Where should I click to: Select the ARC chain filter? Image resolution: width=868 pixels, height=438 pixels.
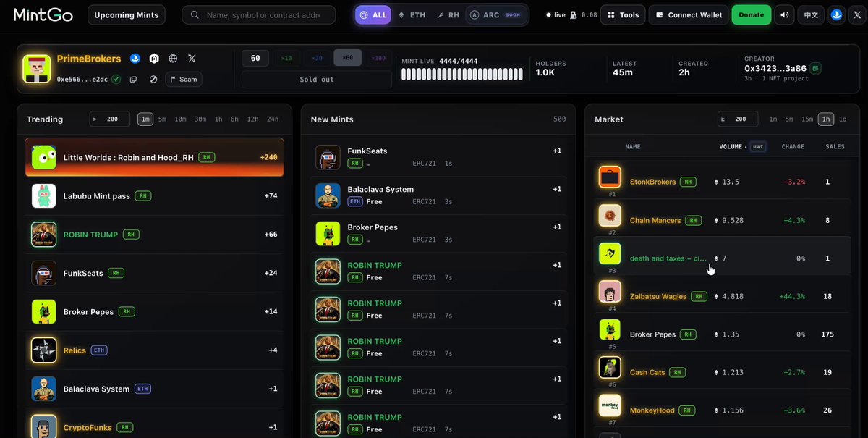pos(495,14)
